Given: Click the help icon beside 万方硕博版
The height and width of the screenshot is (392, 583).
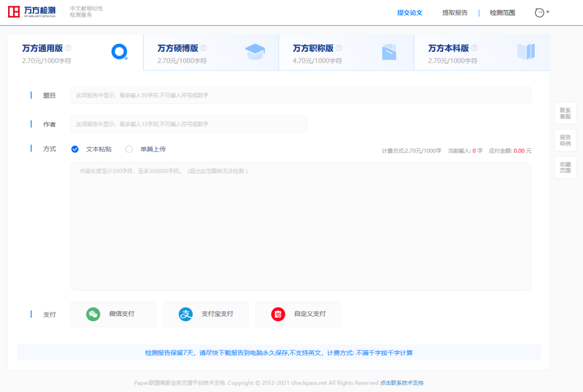Looking at the screenshot, I should point(204,48).
